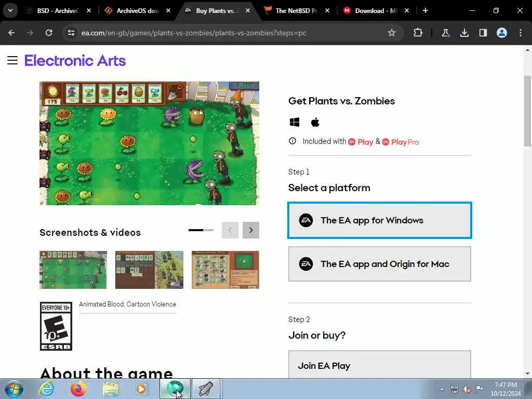532x399 pixels.
Task: Click the screenshot carousel progress indicator
Action: (x=201, y=230)
